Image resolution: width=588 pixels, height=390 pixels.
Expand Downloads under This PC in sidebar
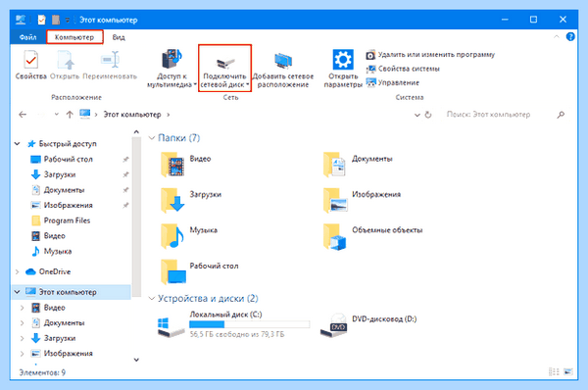(x=22, y=338)
